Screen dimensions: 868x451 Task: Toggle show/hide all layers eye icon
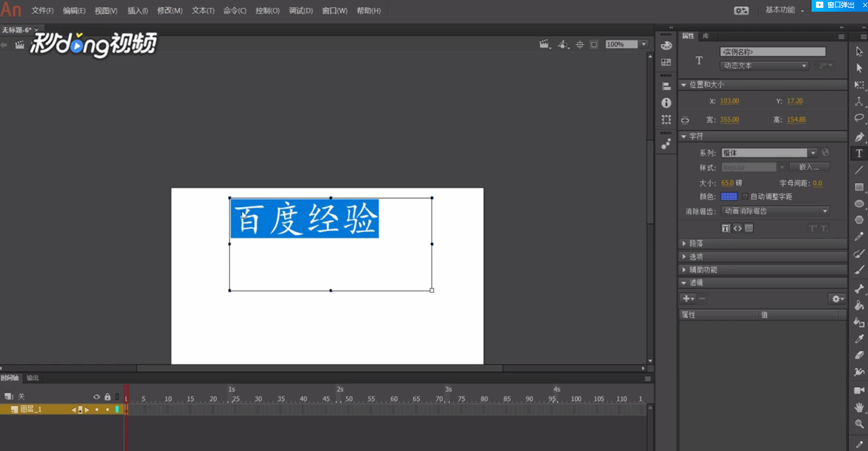tap(96, 397)
